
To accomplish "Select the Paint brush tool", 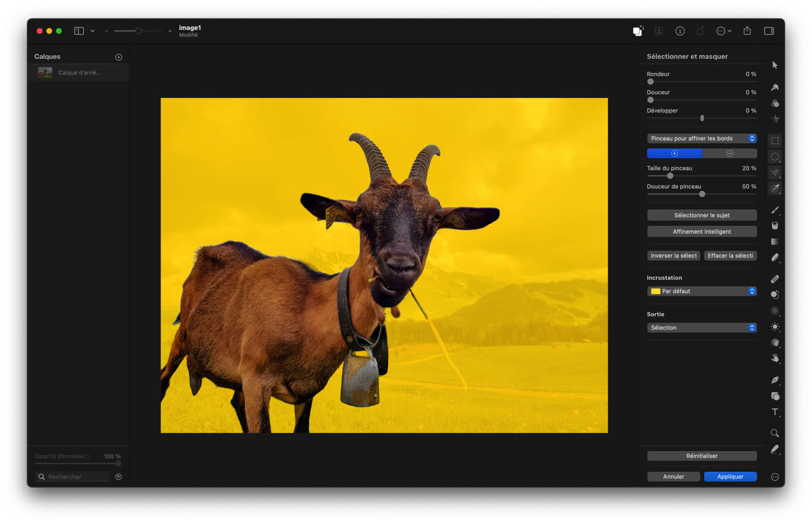I will pyautogui.click(x=775, y=210).
